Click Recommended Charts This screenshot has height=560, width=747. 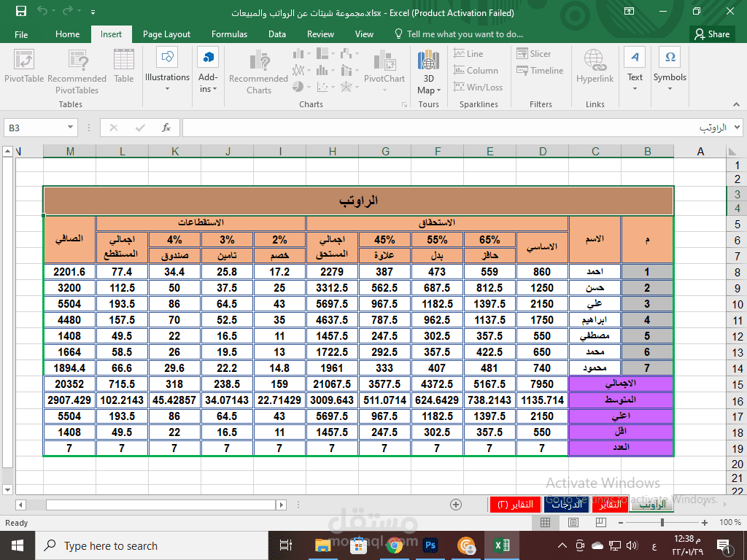259,73
